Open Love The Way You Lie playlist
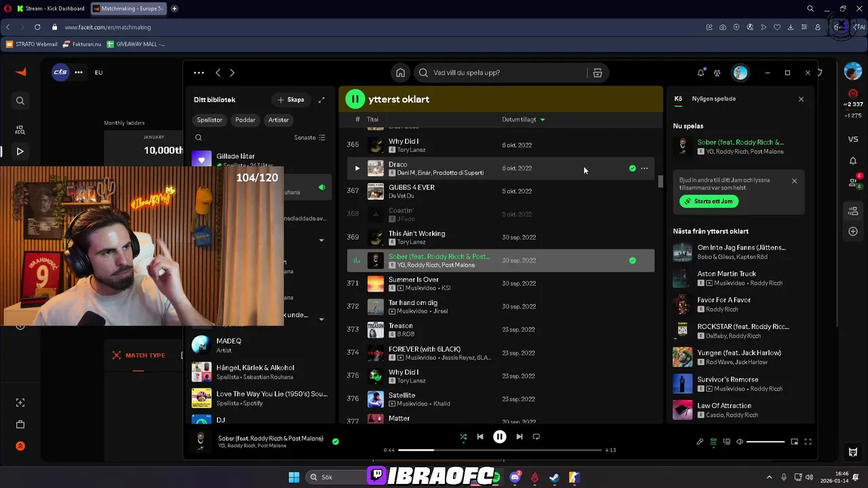Screen dimensions: 868x488 pyautogui.click(x=261, y=398)
